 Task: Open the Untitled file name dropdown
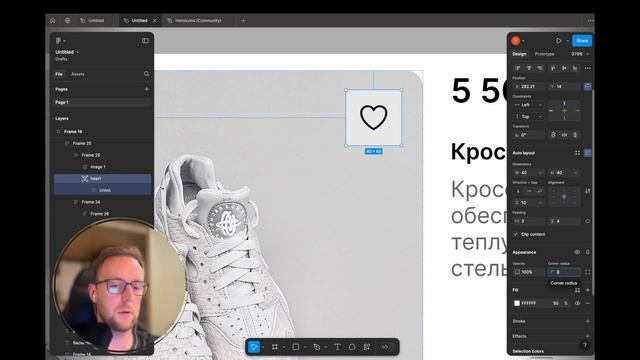(x=67, y=52)
